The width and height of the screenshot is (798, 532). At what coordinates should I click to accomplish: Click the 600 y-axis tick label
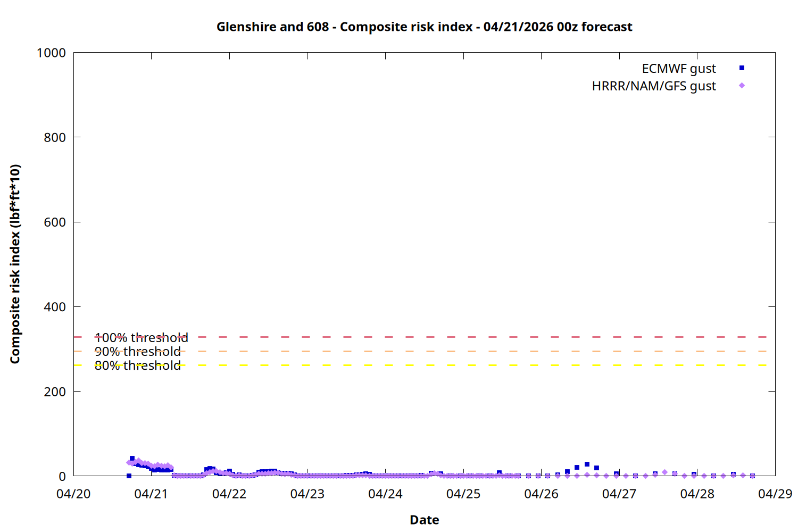(x=55, y=222)
